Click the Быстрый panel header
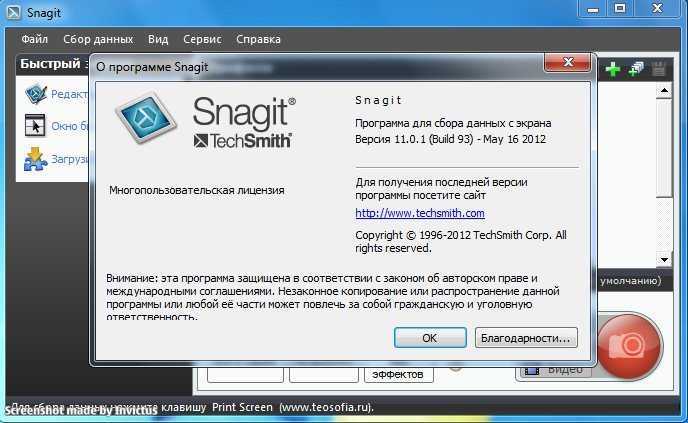The image size is (688, 423). (53, 64)
